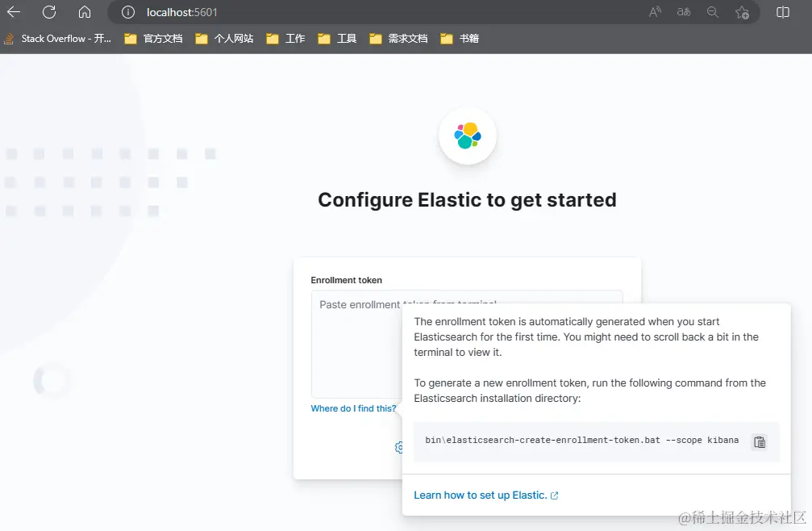Open the 官方文档 bookmarks folder
Viewport: 812px width, 531px height.
click(x=153, y=39)
